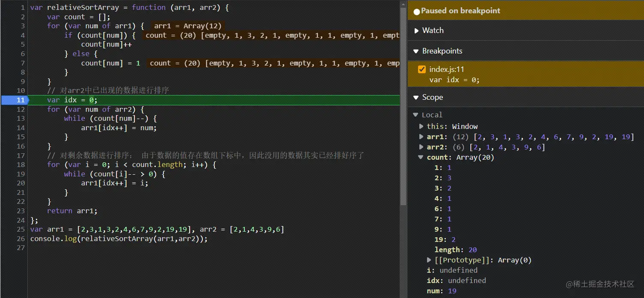
Task: Collapse the Breakpoints section
Action: point(416,51)
